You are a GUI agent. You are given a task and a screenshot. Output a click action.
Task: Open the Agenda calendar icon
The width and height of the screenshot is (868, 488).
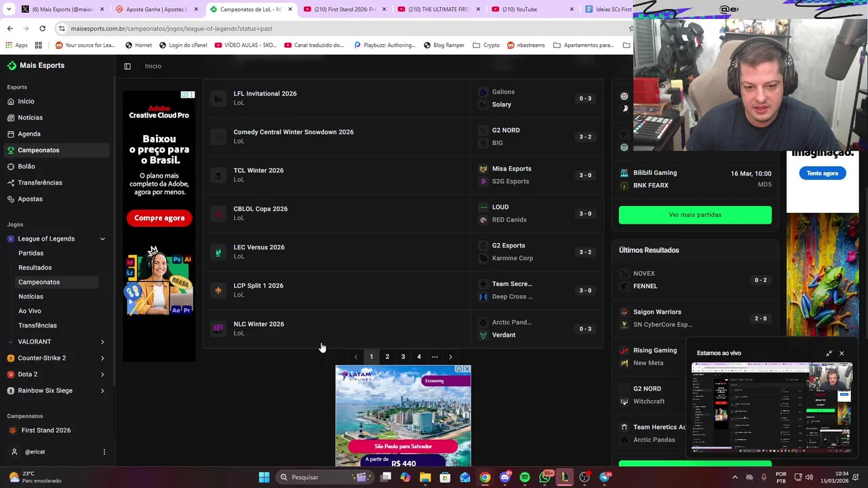tap(11, 134)
